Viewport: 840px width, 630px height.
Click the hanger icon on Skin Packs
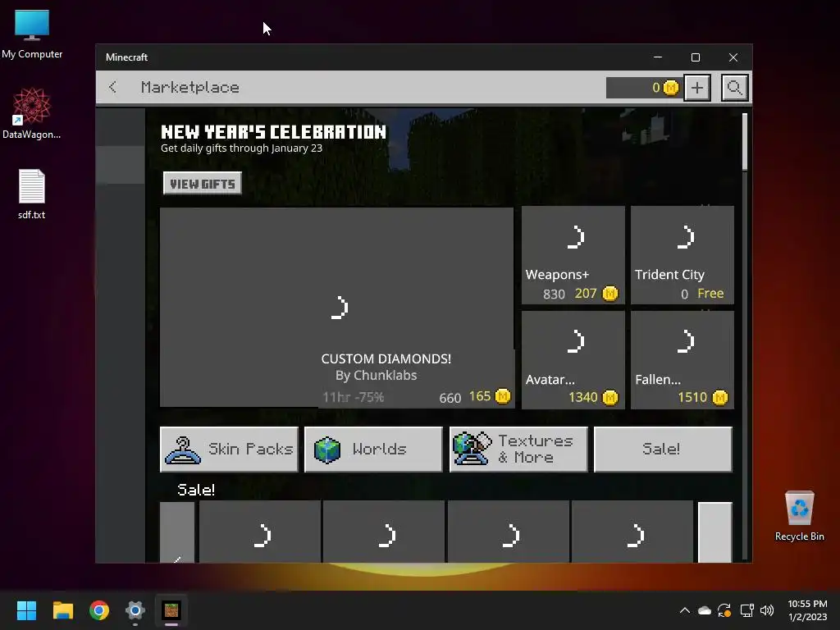183,450
